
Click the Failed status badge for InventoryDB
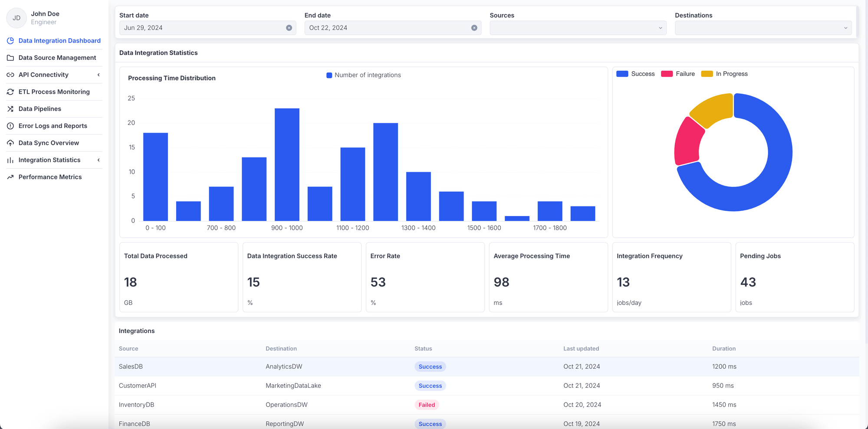pos(427,405)
